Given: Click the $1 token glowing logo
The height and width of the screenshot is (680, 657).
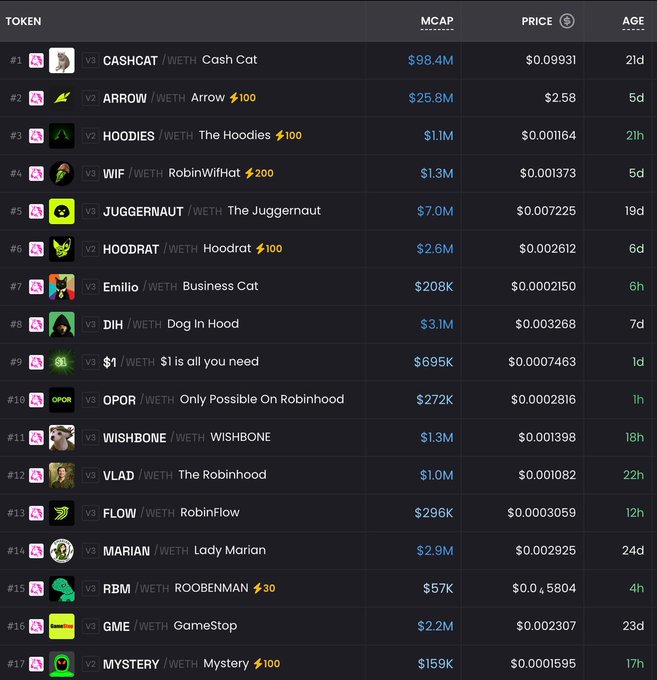Looking at the screenshot, I should click(x=62, y=362).
